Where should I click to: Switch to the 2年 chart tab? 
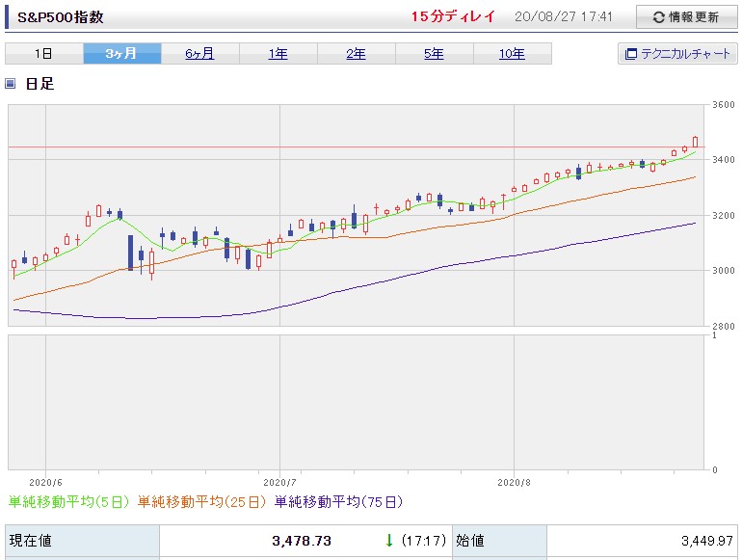pyautogui.click(x=357, y=53)
